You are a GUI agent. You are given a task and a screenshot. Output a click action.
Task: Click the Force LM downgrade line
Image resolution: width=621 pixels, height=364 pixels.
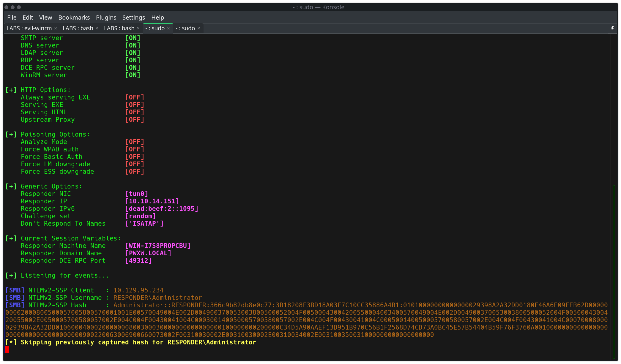[x=83, y=164]
